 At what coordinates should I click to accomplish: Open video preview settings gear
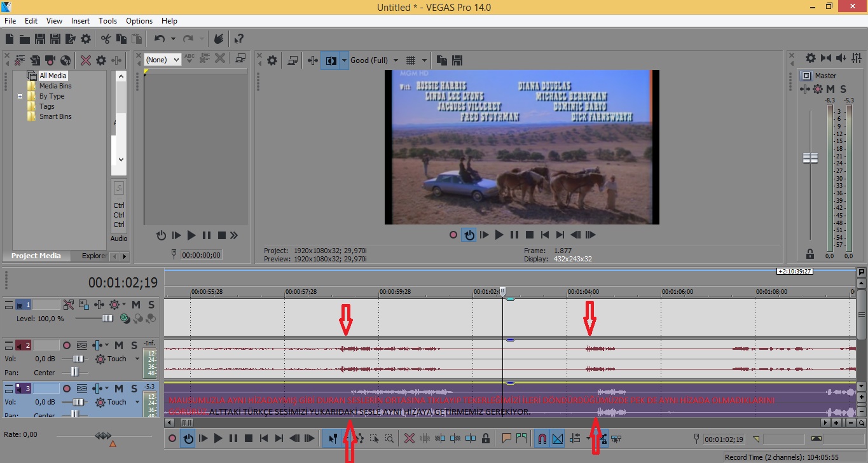coord(272,60)
